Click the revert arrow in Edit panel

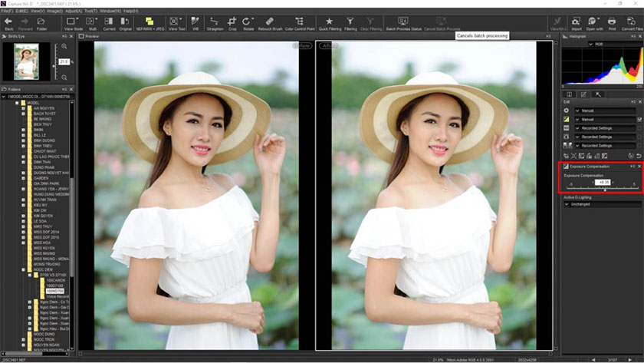pyautogui.click(x=639, y=156)
